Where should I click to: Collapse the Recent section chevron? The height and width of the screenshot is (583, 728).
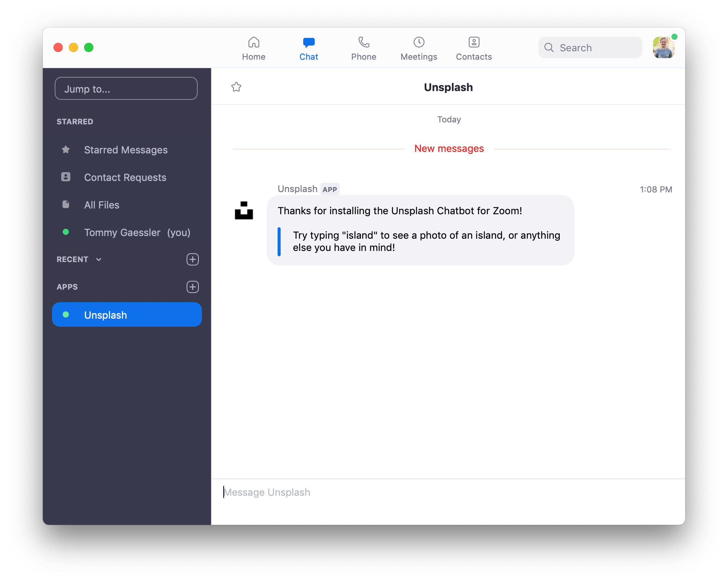99,259
